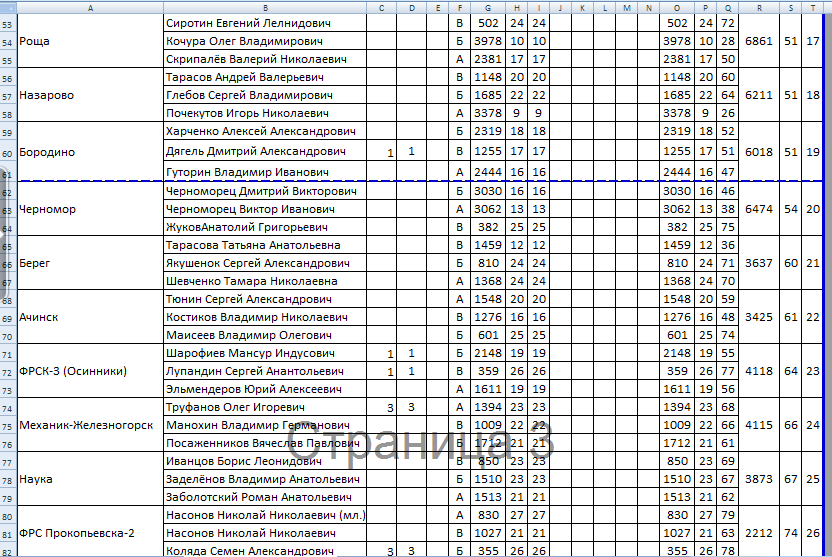Screen dimensions: 832x557
Task: Click the cell 'Черномор'
Action: (91, 209)
